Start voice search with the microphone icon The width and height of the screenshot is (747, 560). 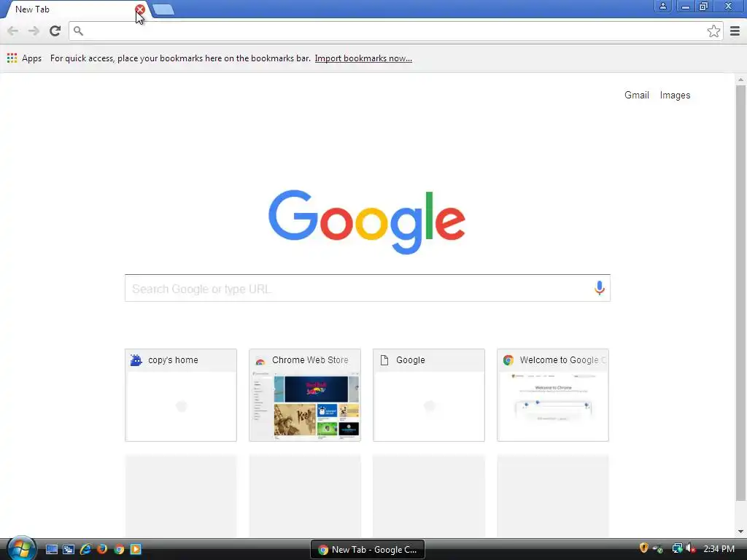pyautogui.click(x=600, y=287)
